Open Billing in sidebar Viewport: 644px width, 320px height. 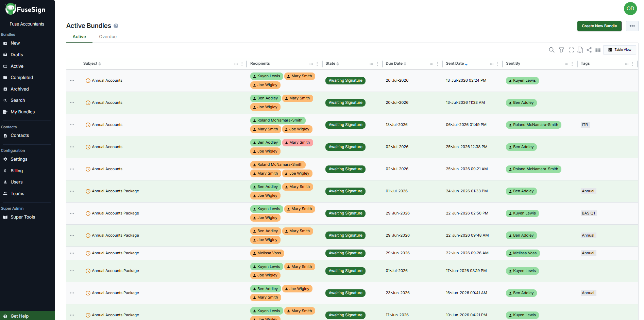[27, 171]
